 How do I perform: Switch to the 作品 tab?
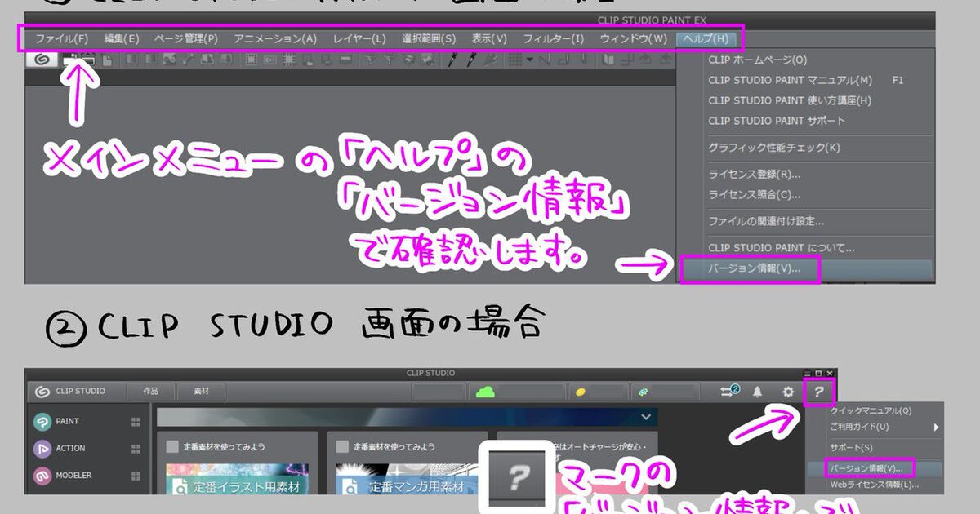point(150,391)
